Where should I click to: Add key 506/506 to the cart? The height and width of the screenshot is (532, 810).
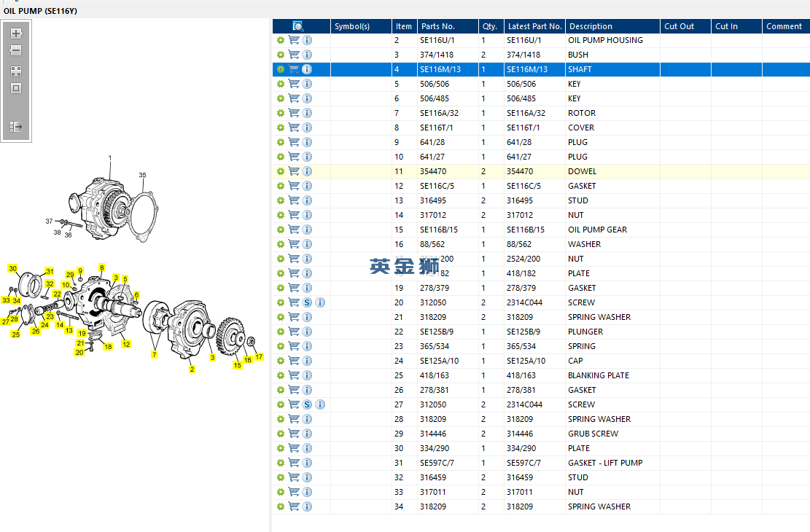pyautogui.click(x=294, y=84)
